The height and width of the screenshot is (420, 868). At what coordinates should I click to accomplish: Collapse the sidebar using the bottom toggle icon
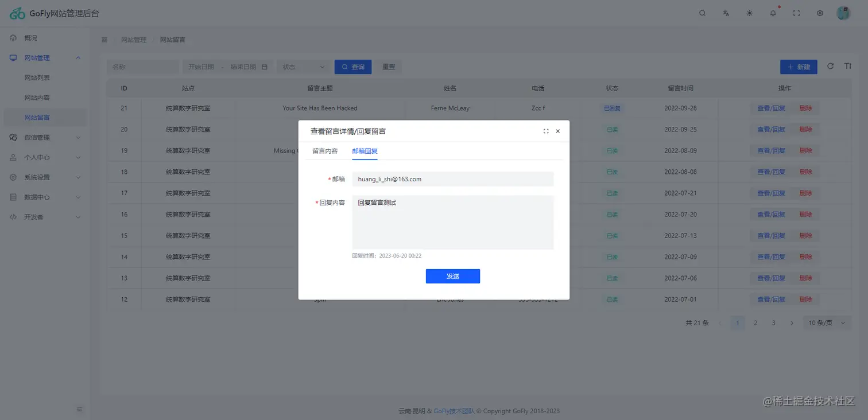[x=80, y=409]
